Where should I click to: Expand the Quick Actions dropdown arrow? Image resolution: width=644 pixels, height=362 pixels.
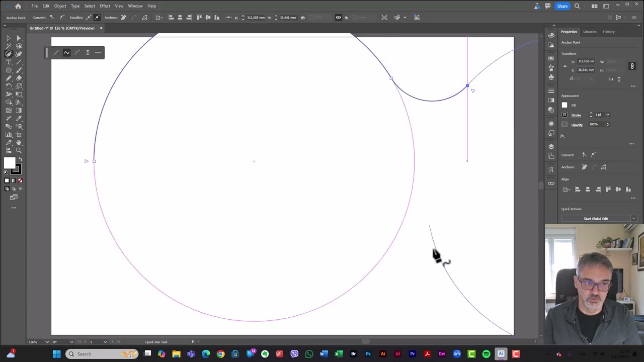coord(633,218)
